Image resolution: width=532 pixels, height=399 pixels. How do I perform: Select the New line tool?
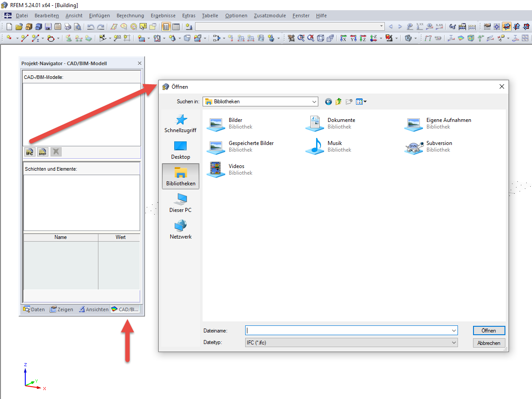pyautogui.click(x=25, y=38)
